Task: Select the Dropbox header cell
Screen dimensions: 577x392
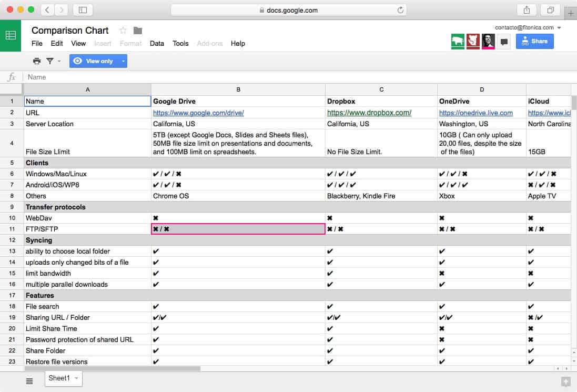Action: pyautogui.click(x=381, y=101)
